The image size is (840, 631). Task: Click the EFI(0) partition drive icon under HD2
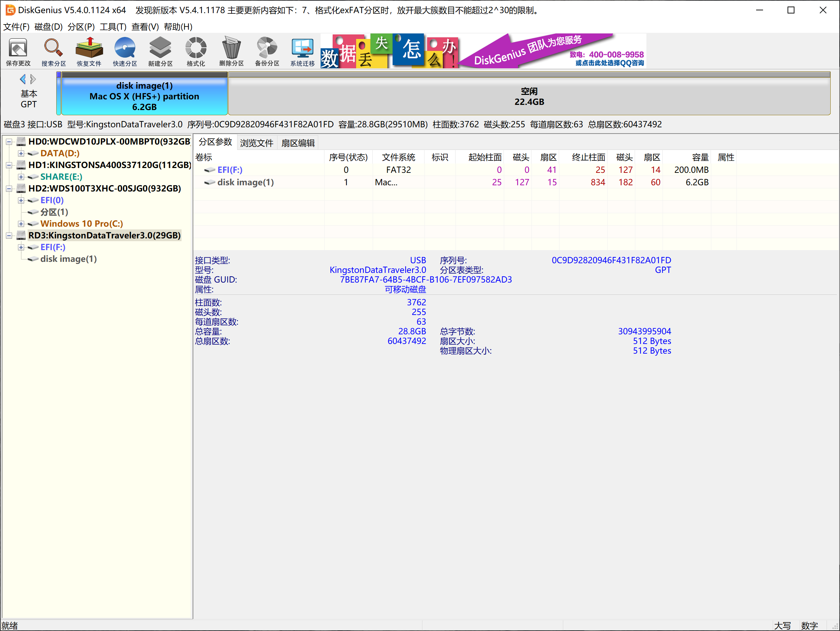[33, 200]
